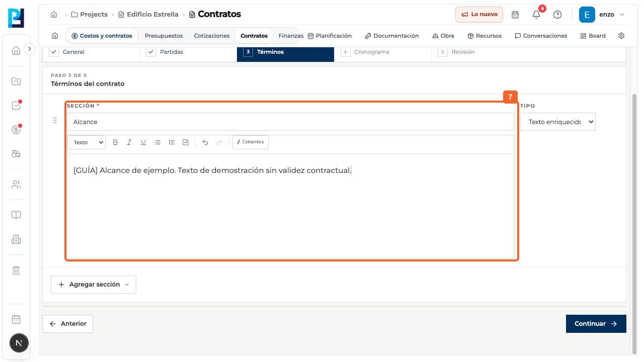Open the Documentación menu
644x362 pixels.
(x=392, y=36)
